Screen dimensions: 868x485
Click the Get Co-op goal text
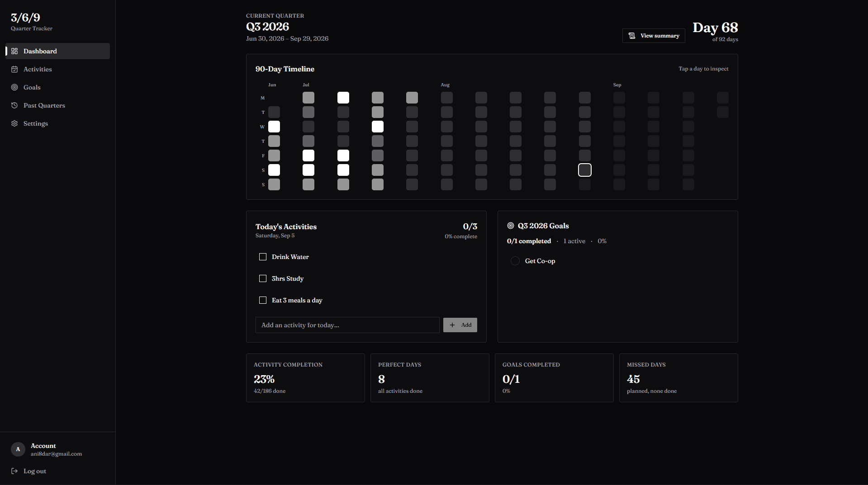pyautogui.click(x=540, y=261)
